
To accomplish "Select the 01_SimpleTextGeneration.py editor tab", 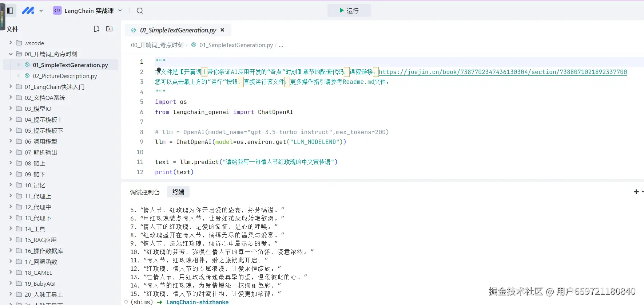I will click(178, 30).
